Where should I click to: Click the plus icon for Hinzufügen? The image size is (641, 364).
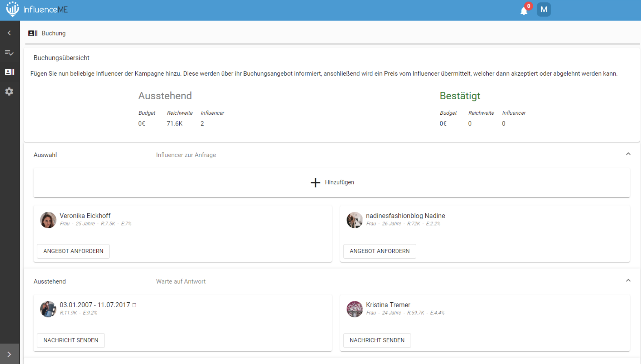click(x=315, y=182)
